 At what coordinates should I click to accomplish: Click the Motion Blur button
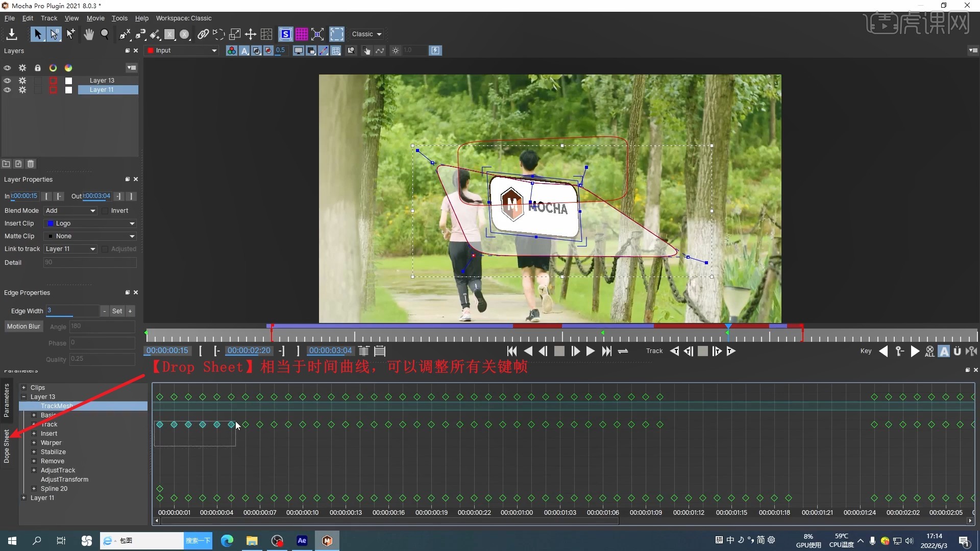coord(23,327)
